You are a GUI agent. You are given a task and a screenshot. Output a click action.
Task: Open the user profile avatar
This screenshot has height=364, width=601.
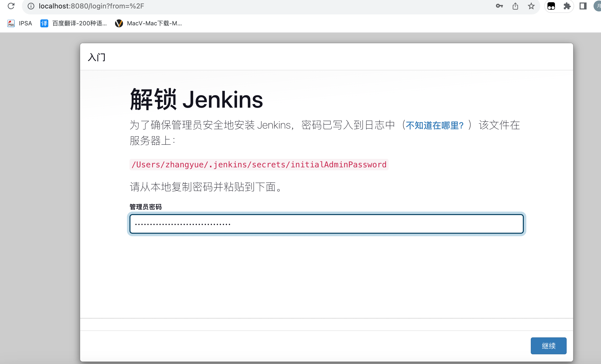click(x=598, y=6)
